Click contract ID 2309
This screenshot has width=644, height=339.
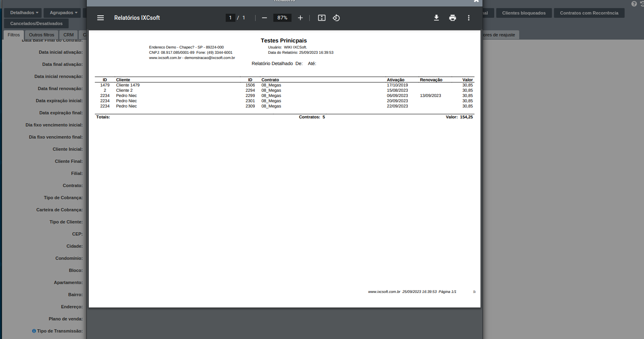click(250, 106)
